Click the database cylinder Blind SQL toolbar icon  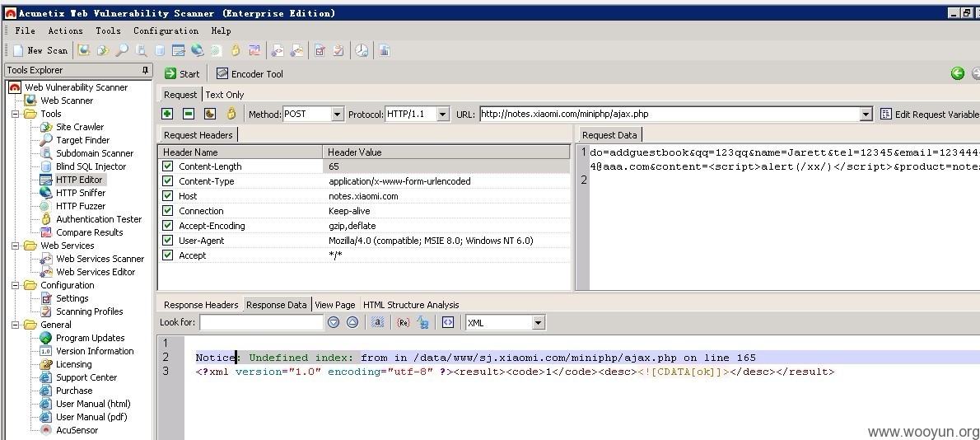tap(160, 50)
